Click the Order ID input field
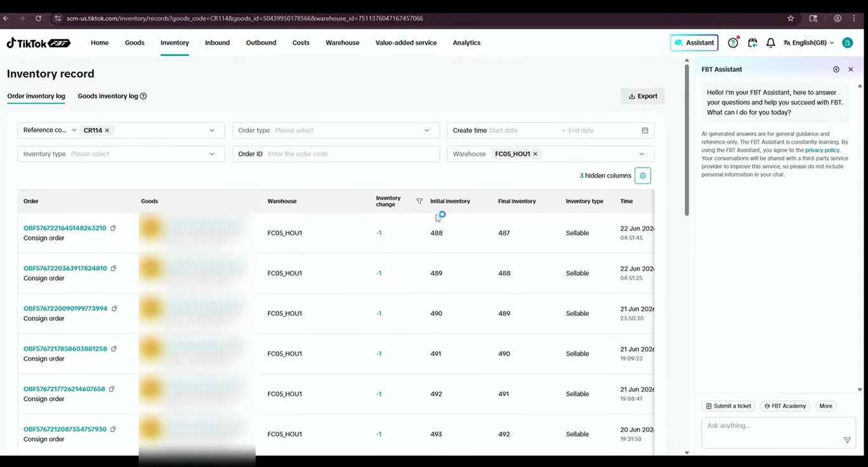This screenshot has height=467, width=868. coord(336,154)
